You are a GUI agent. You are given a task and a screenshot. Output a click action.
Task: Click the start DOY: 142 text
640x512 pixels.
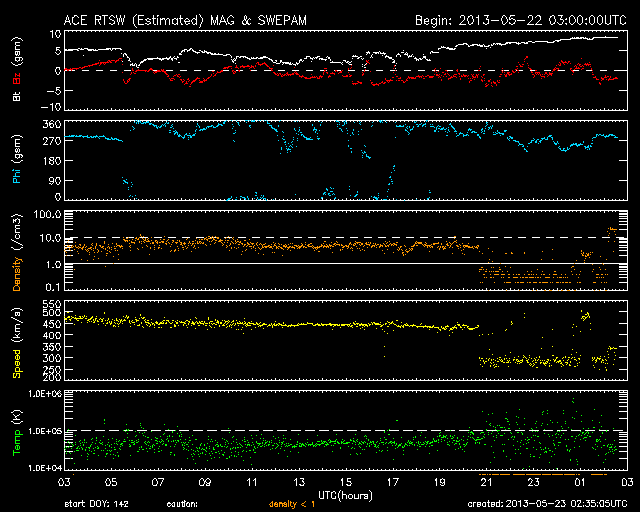(97, 503)
